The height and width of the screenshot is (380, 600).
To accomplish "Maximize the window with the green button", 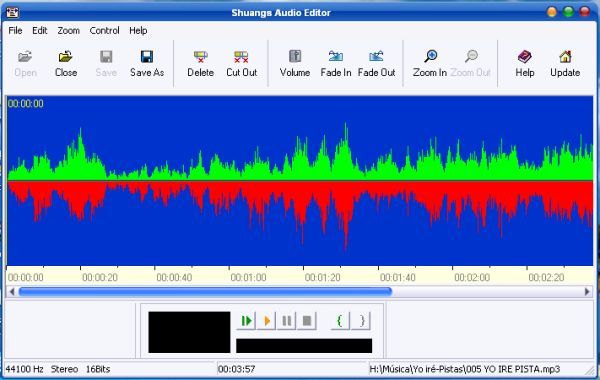I will pos(568,12).
